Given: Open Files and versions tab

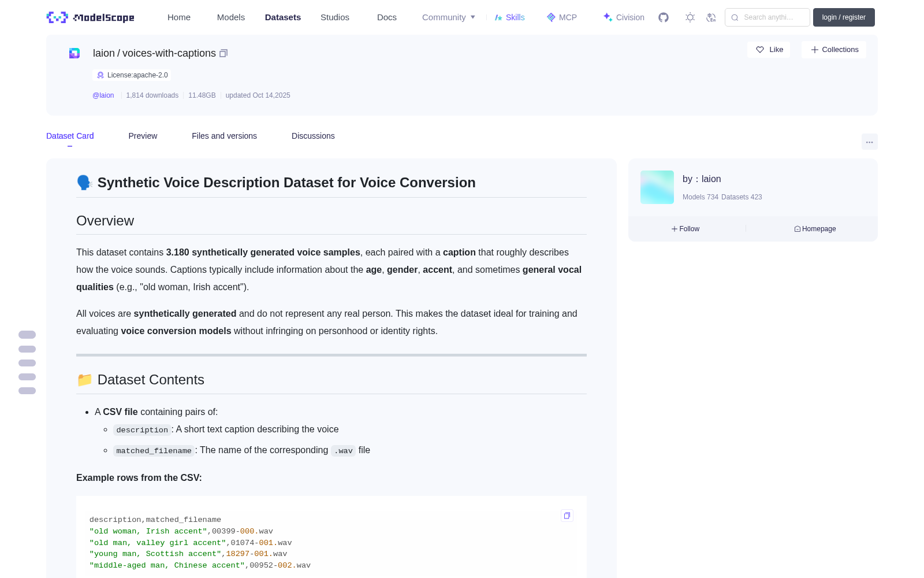Looking at the screenshot, I should (224, 136).
